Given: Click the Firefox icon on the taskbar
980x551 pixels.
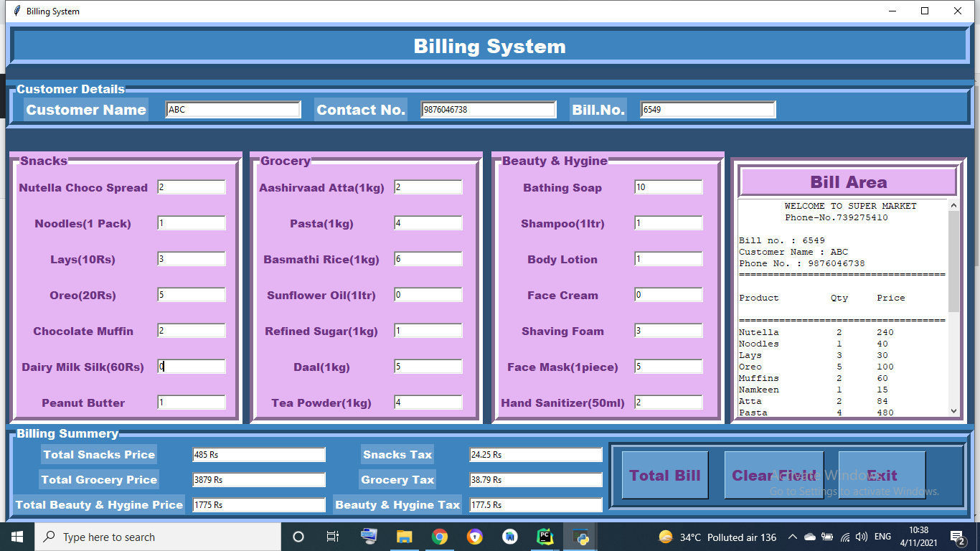Looking at the screenshot, I should [475, 537].
